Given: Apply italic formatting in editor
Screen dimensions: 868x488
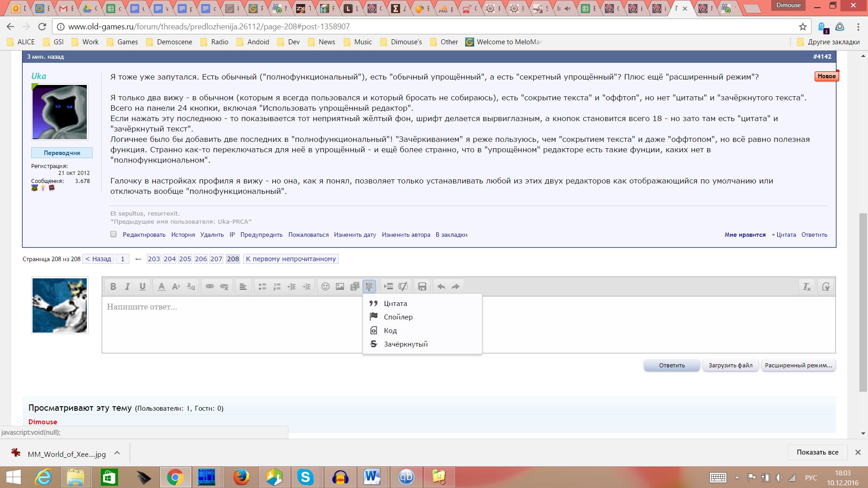Looking at the screenshot, I should pyautogui.click(x=127, y=286).
